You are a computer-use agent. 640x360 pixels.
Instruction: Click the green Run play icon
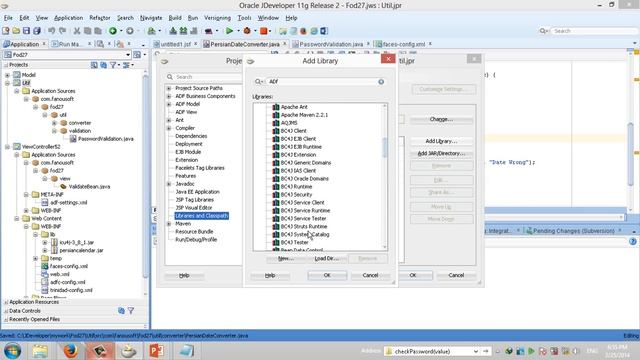[229, 31]
